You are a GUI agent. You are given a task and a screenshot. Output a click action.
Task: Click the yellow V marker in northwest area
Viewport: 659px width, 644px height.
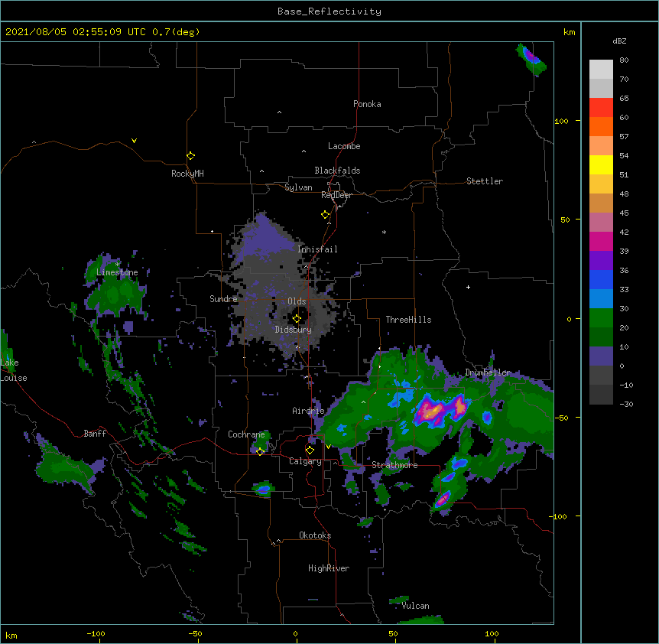click(134, 141)
